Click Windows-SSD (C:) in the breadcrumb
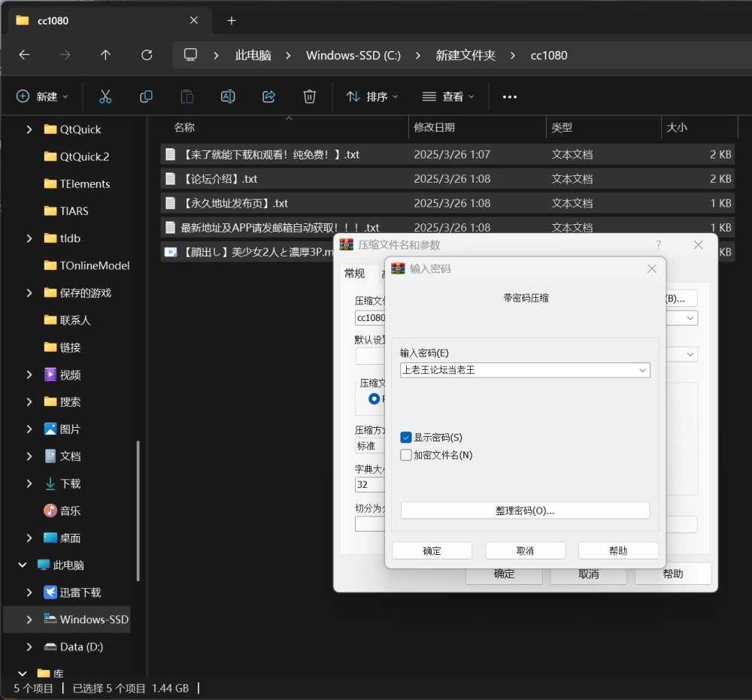This screenshot has height=700, width=752. [353, 55]
